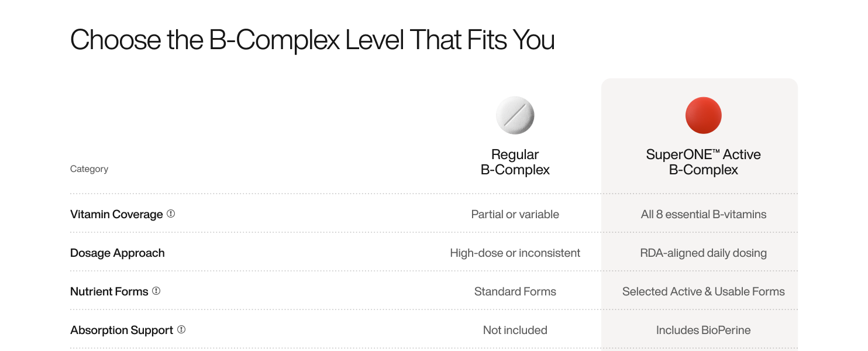Click the "All 8 essential B-vitamins" cell
Image resolution: width=868 pixels, height=351 pixels.
pyautogui.click(x=704, y=214)
